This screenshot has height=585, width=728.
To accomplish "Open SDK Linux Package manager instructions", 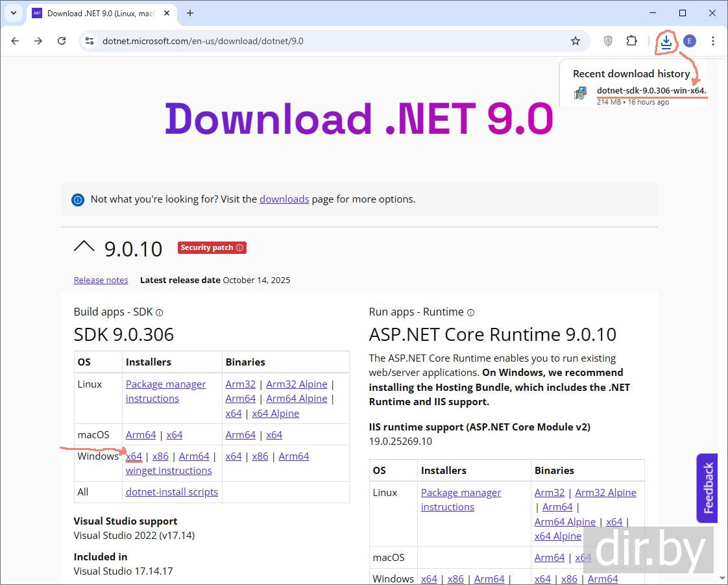I will click(x=165, y=392).
